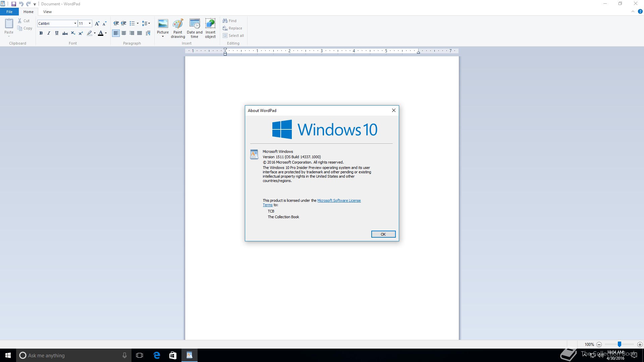Toggle bold formatting
This screenshot has width=644, height=362.
41,33
